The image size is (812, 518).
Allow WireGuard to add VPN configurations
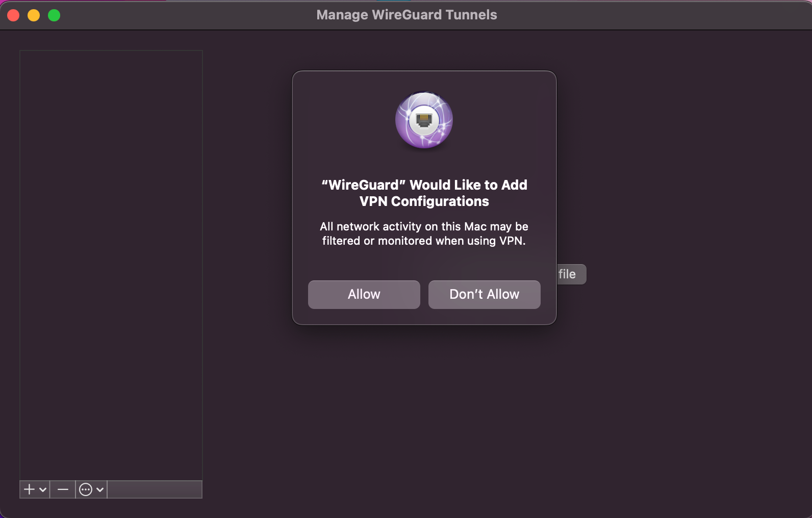coord(364,294)
